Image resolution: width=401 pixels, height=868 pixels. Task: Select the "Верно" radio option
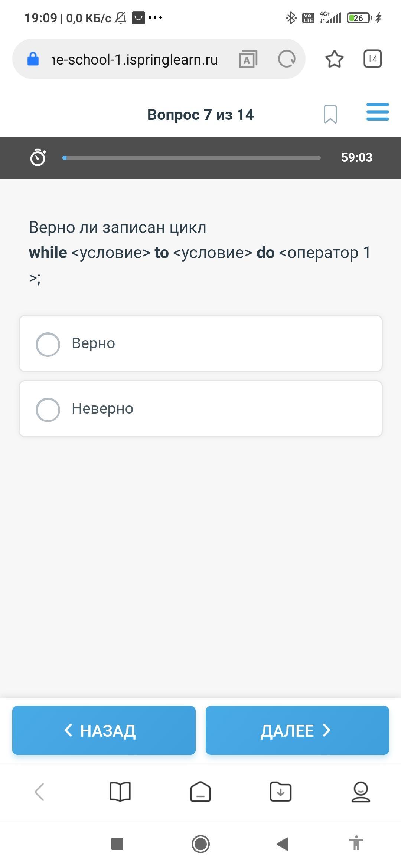48,344
